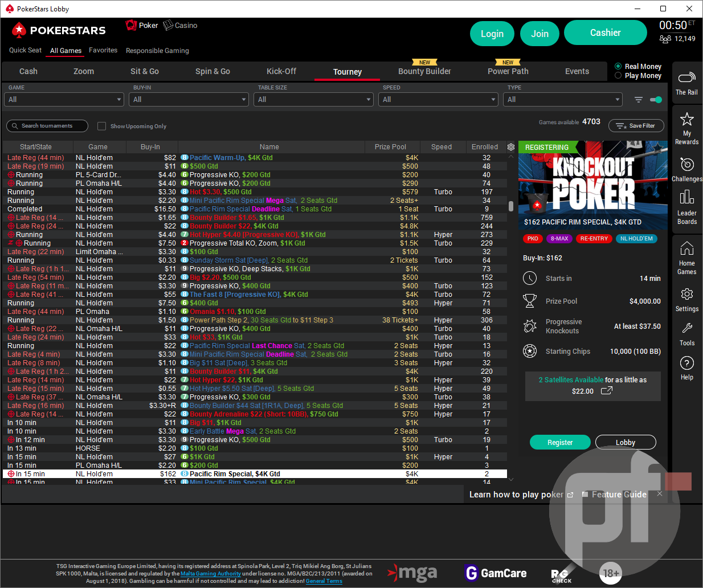Open Learn how to play poker link

coord(521,495)
